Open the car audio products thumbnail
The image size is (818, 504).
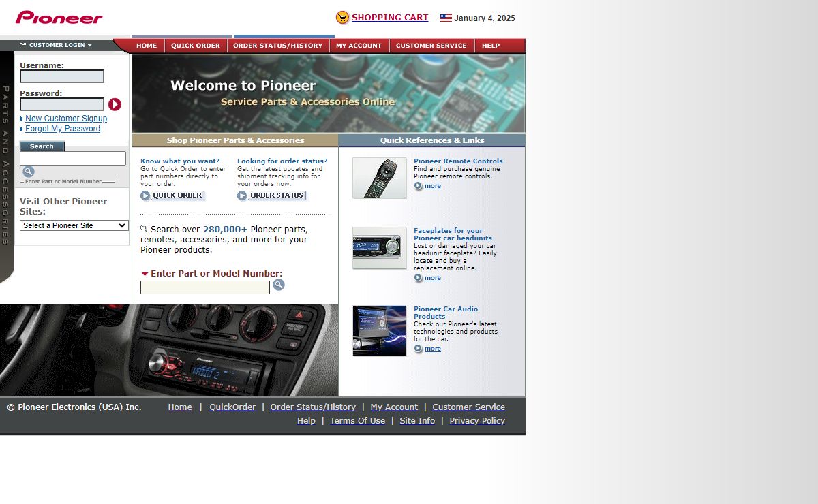379,331
